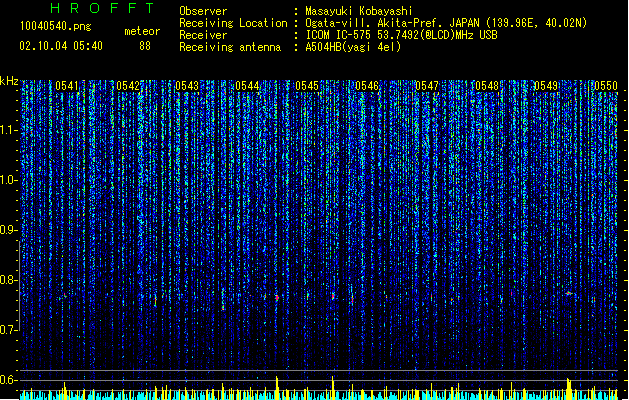
Task: Click the observer name Masayuki Kobayashi
Action: click(x=359, y=11)
